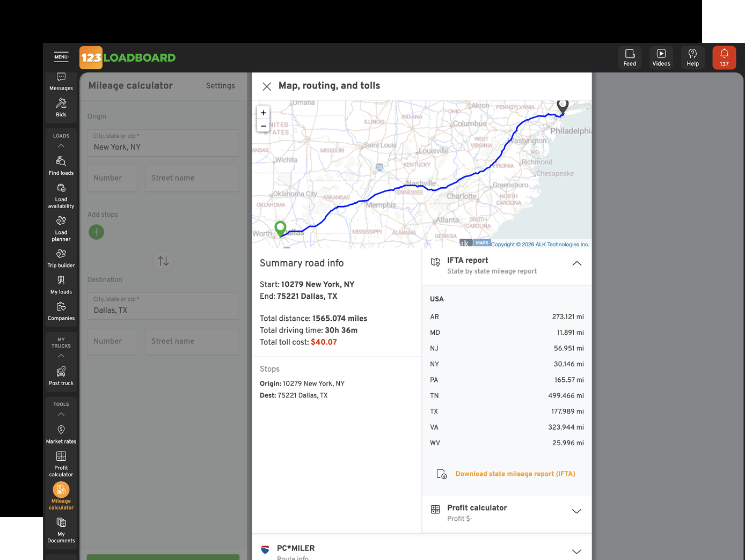Click the destination Number field
The width and height of the screenshot is (745, 560).
(x=112, y=341)
